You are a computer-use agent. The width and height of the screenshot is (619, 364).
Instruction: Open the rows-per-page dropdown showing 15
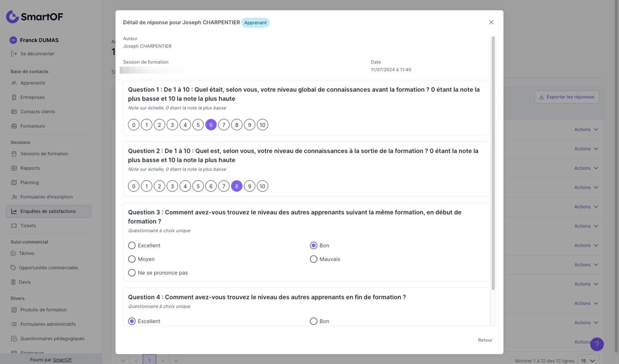click(x=588, y=361)
